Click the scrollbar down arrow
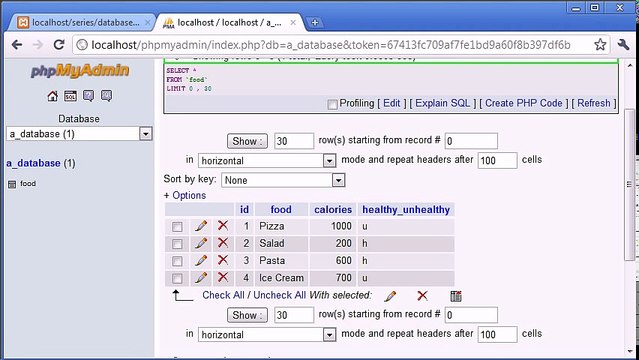The width and height of the screenshot is (639, 360). point(630,351)
